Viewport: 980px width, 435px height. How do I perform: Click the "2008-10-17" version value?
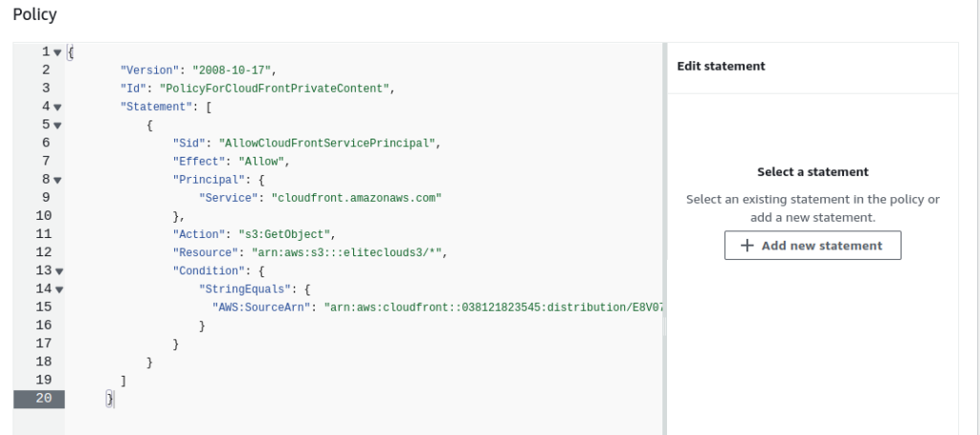point(231,70)
